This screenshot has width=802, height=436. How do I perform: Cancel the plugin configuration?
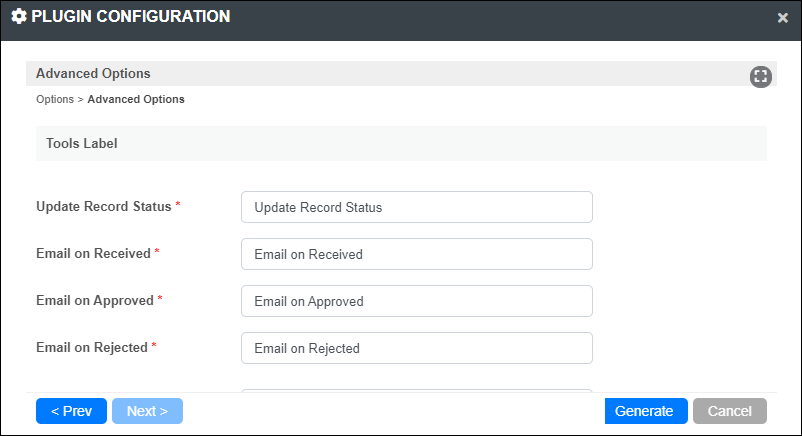tap(730, 411)
